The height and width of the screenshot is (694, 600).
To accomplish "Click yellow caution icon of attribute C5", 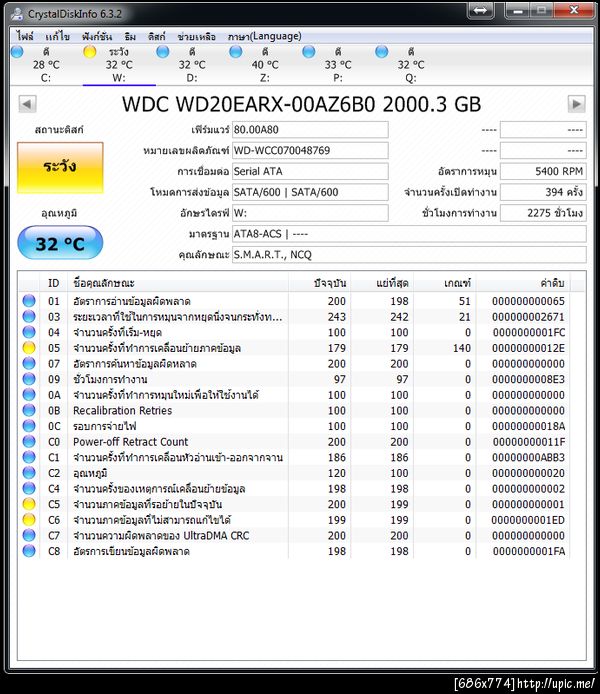I will 29,504.
